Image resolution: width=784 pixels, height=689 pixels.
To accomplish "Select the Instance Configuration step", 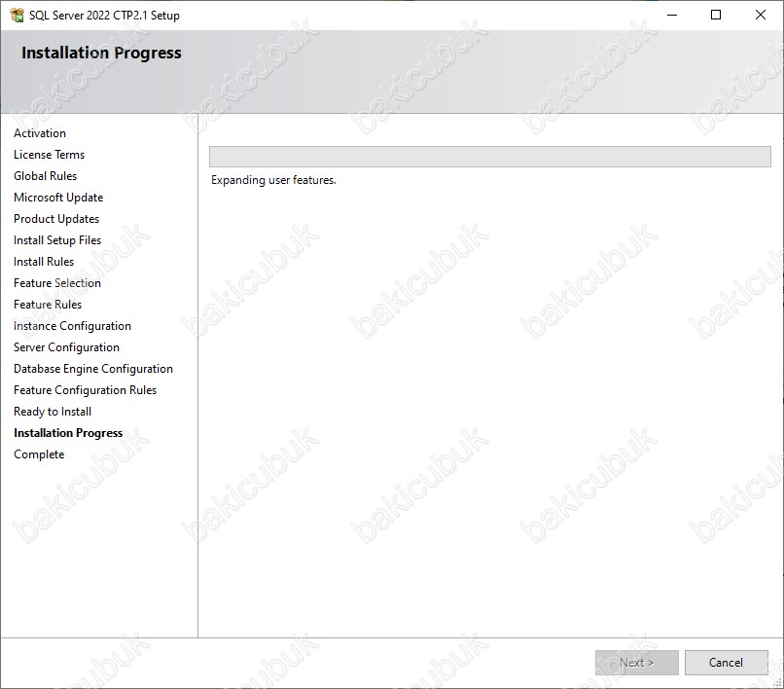I will tap(73, 326).
